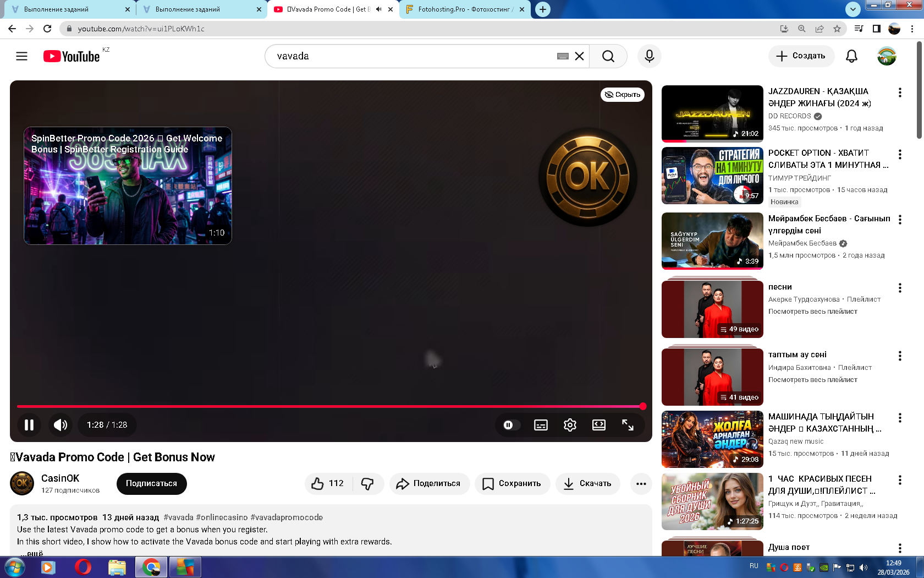Clear the search query with the X
Screen dimensions: 924x578
[579, 56]
